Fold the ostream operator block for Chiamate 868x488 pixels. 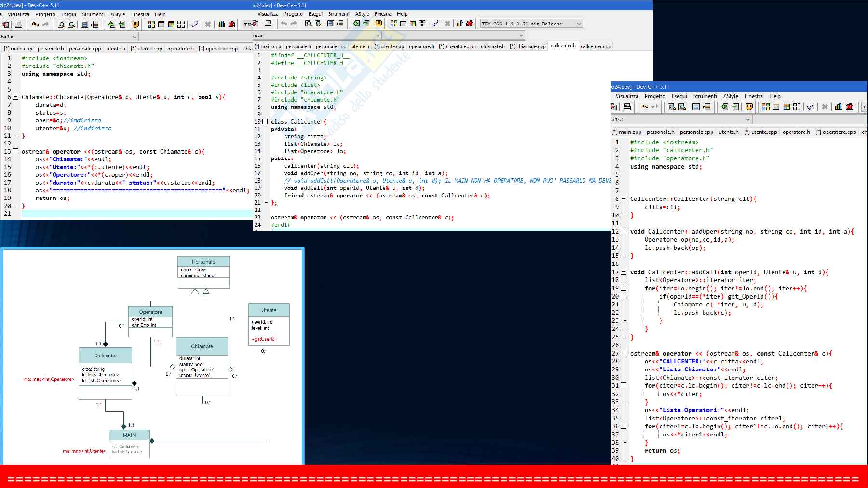pos(15,151)
